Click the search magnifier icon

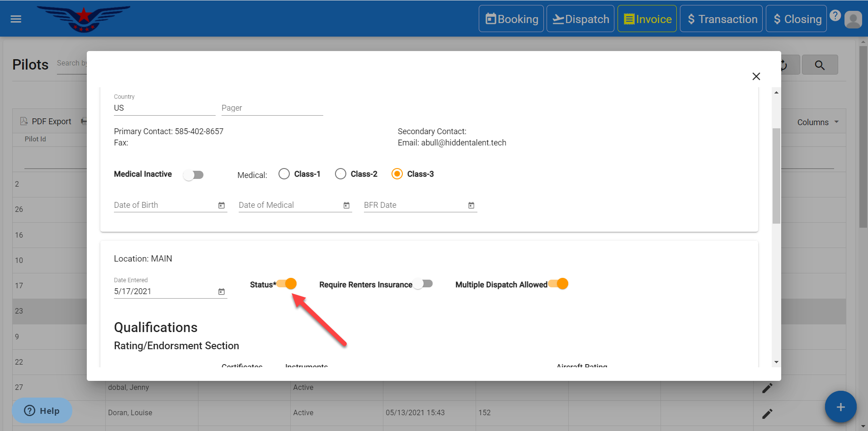coord(819,65)
